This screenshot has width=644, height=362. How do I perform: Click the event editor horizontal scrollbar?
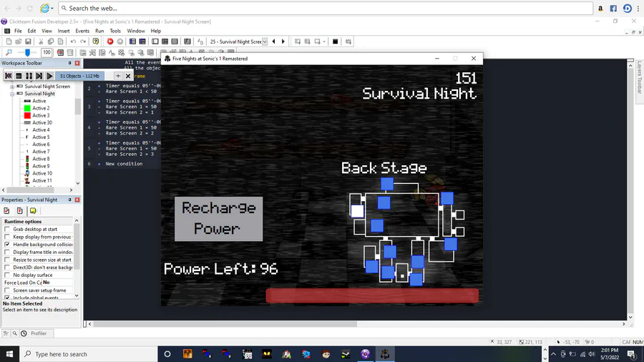point(224,324)
